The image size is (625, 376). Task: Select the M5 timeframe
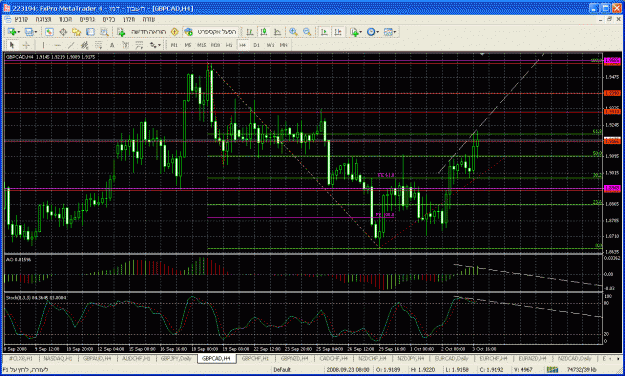(x=188, y=45)
